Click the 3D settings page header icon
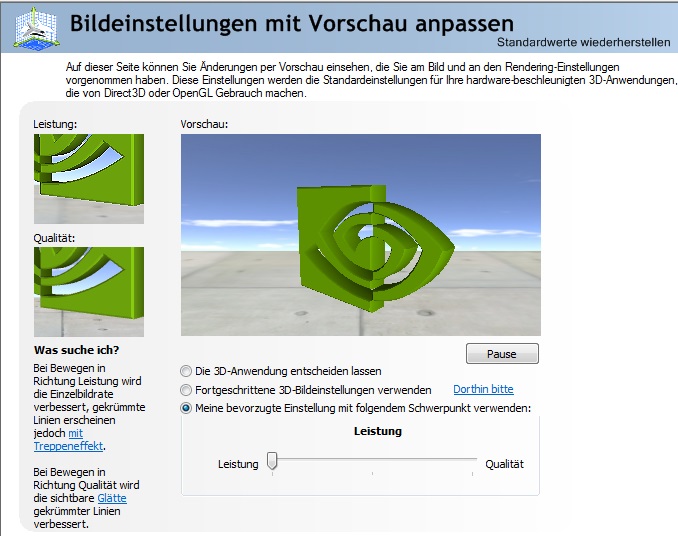The width and height of the screenshot is (678, 536). click(36, 29)
